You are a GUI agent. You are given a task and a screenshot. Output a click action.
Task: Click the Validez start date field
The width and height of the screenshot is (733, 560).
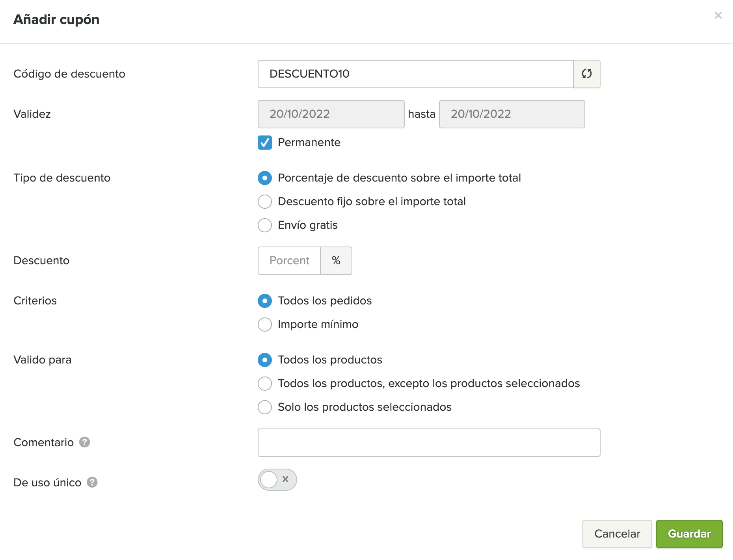pos(331,114)
